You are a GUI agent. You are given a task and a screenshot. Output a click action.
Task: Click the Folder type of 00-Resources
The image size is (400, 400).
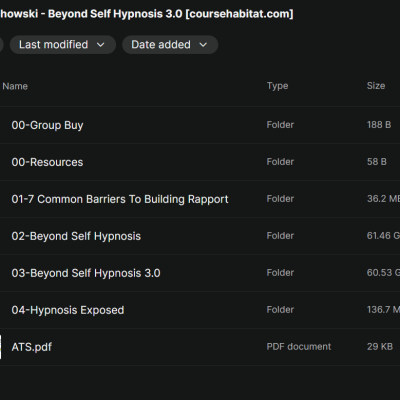tap(280, 162)
